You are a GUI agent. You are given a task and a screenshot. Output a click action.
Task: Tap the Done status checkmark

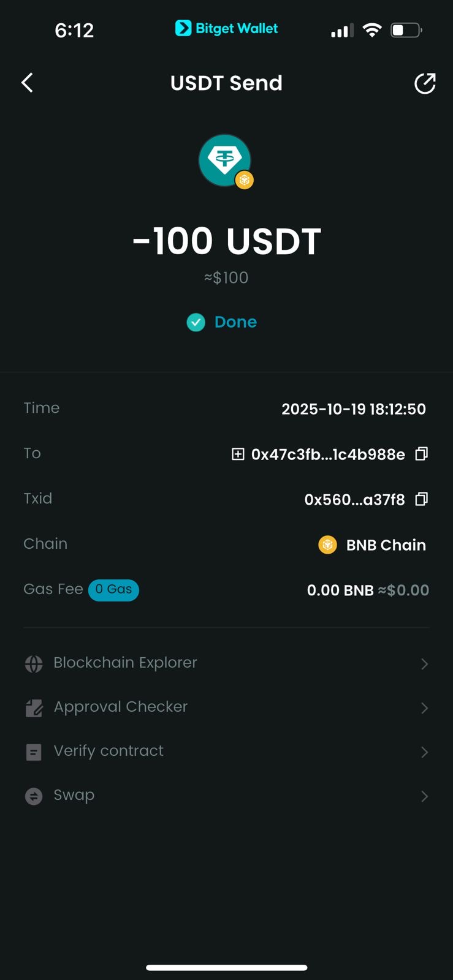tap(196, 322)
